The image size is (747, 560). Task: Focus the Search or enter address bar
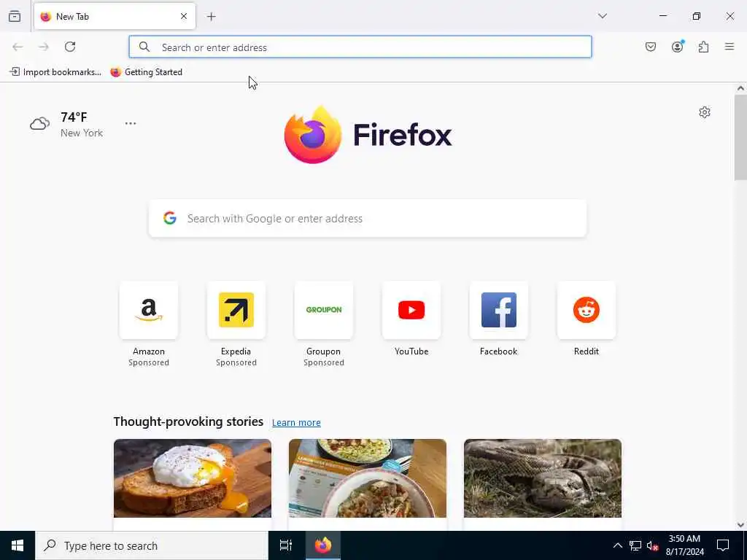point(360,47)
